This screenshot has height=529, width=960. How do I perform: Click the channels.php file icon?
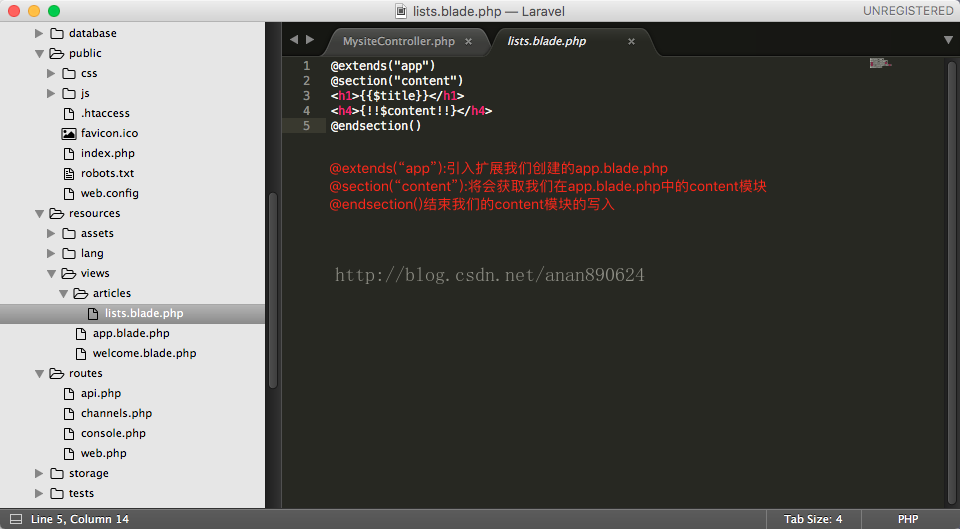[x=69, y=413]
